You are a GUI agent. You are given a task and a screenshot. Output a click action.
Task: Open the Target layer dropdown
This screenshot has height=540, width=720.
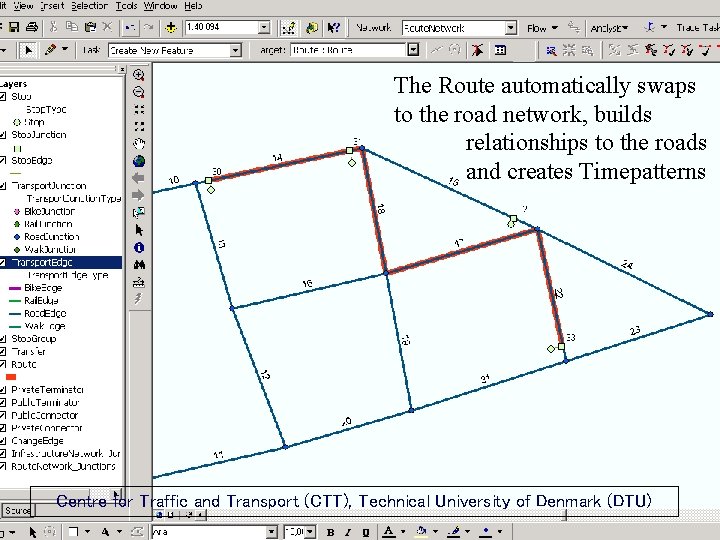click(413, 50)
